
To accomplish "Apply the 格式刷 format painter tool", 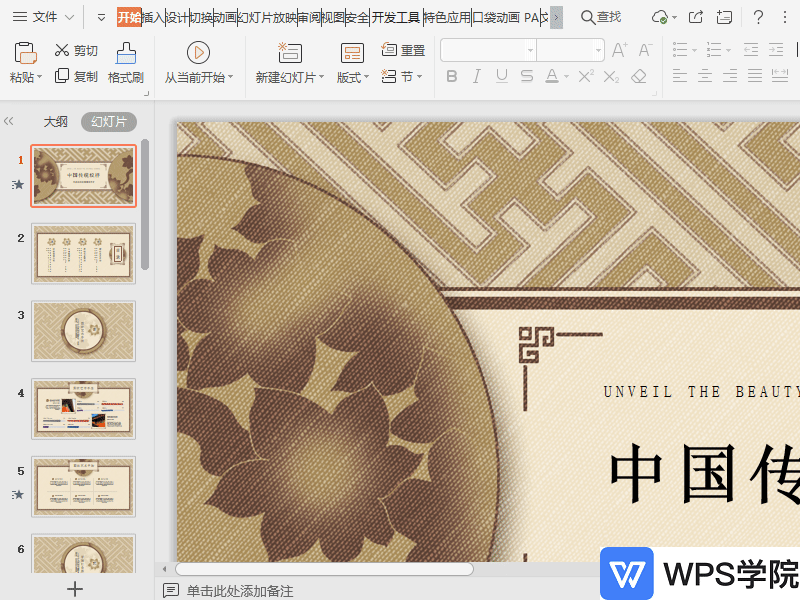I will [x=127, y=58].
